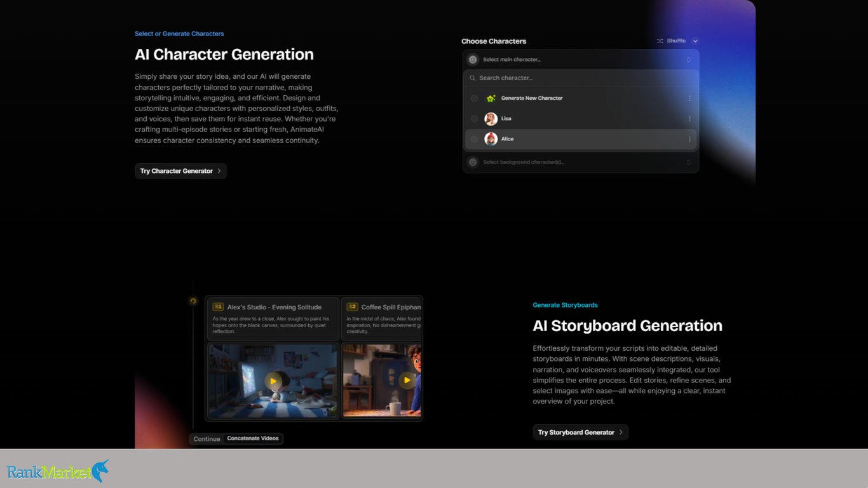868x488 pixels.
Task: Expand the Select background character(s) dropdown
Action: 581,162
